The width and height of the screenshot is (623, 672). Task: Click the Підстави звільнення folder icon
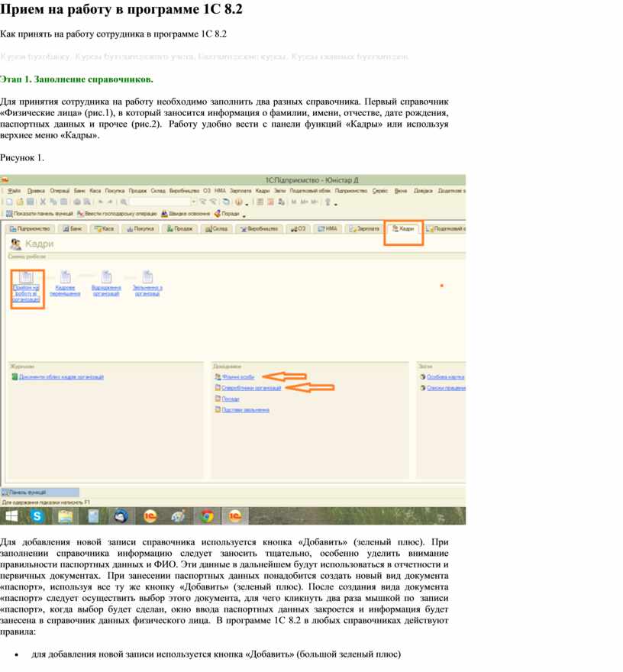218,410
